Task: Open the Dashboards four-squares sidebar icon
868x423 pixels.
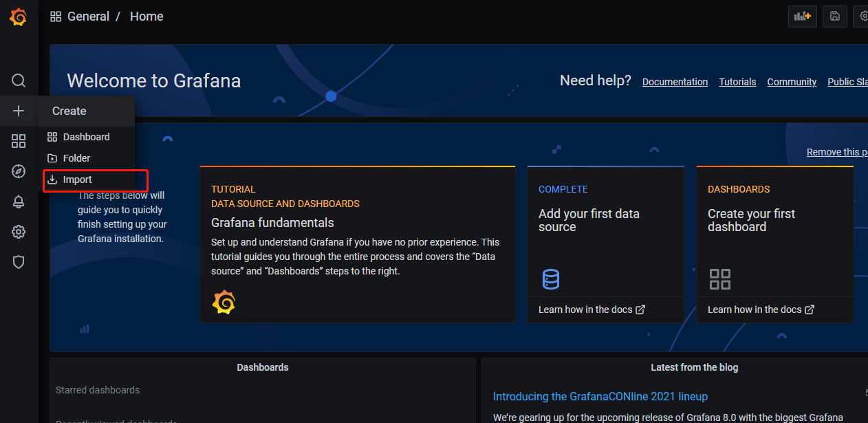Action: 19,141
